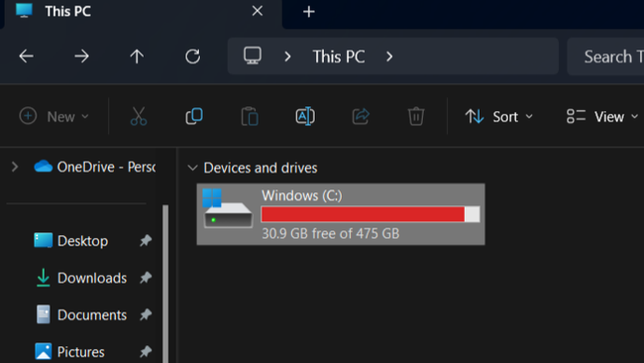Click the Share icon in toolbar
This screenshot has width=644, height=363.
[361, 116]
